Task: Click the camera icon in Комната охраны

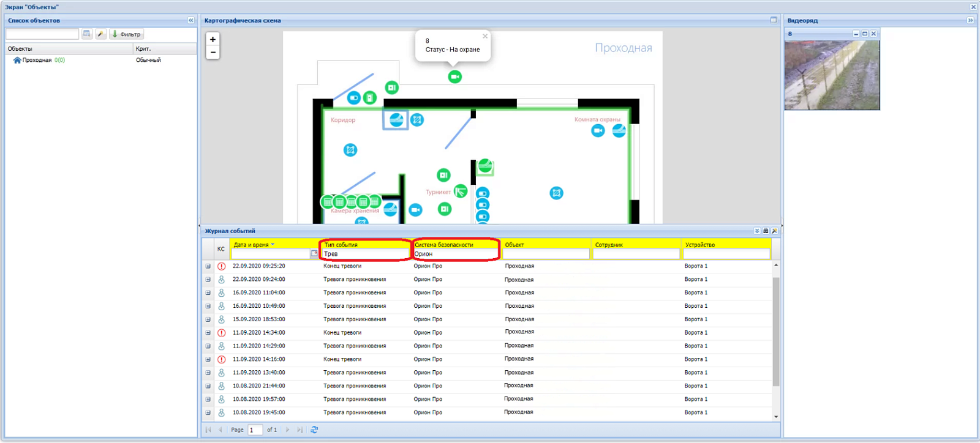Action: point(598,130)
